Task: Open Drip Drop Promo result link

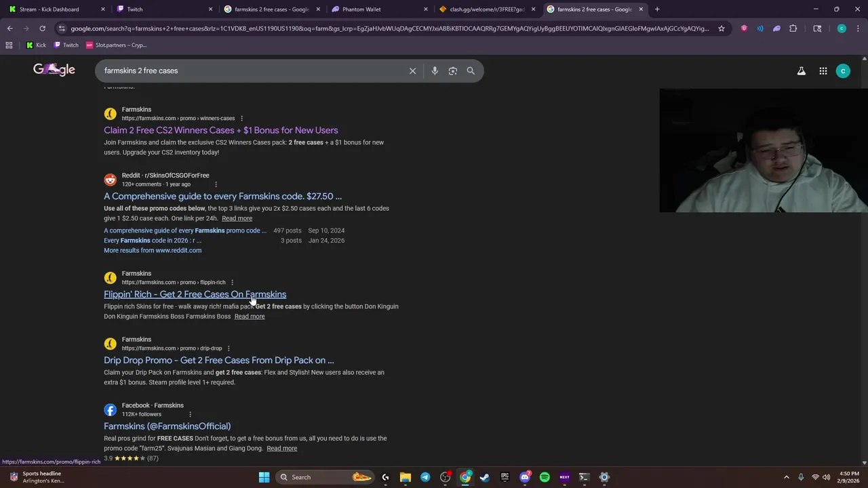Action: pyautogui.click(x=219, y=360)
